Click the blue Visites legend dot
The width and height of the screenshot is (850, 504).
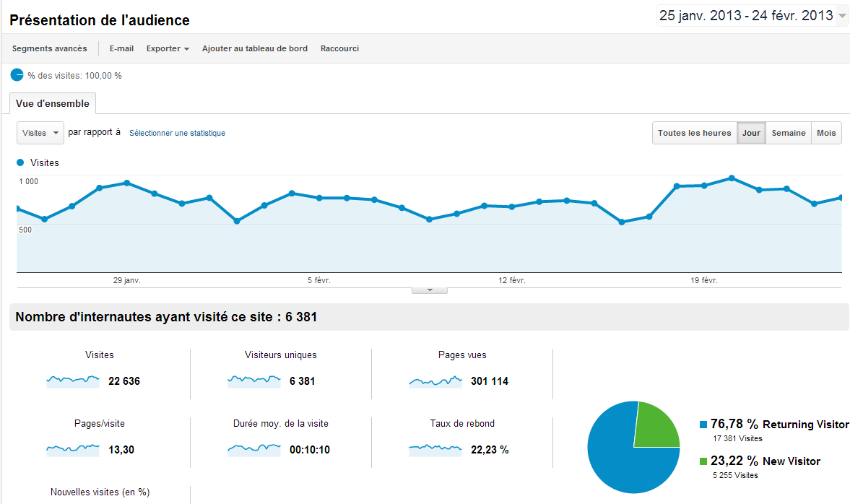[x=21, y=162]
